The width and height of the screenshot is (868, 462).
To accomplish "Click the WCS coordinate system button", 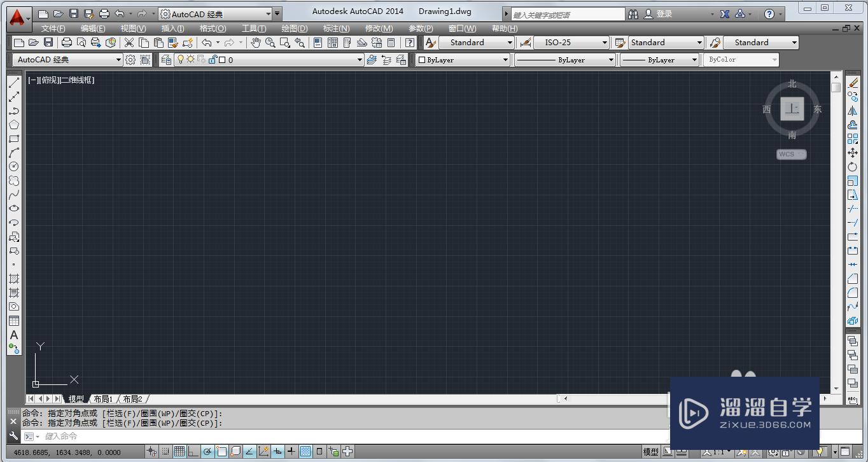I will 791,154.
